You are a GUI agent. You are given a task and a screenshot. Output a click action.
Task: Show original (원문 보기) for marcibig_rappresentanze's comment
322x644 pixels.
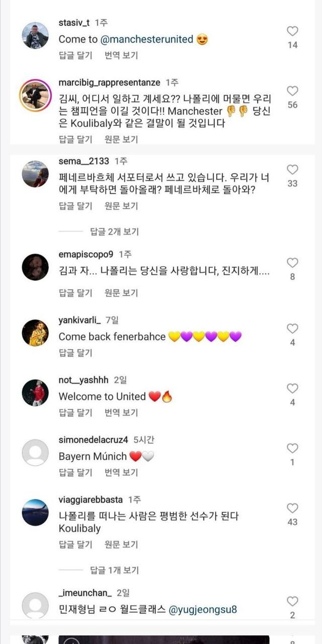(x=121, y=139)
